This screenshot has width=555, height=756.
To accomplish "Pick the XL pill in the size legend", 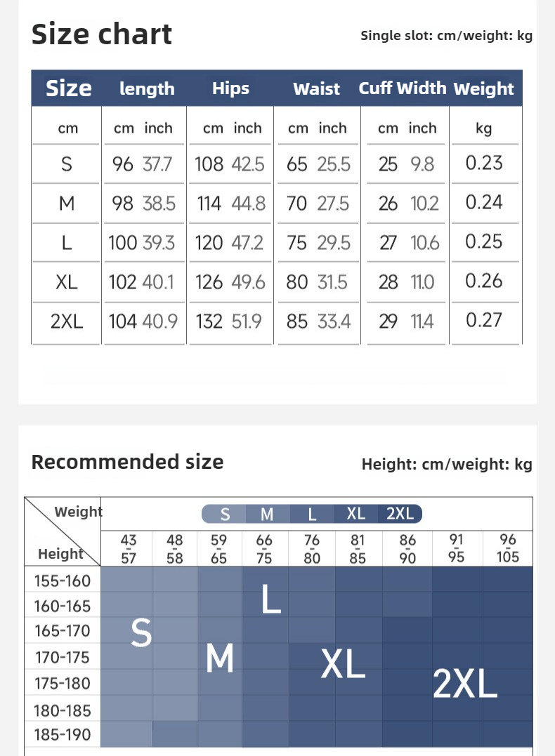I will (355, 513).
